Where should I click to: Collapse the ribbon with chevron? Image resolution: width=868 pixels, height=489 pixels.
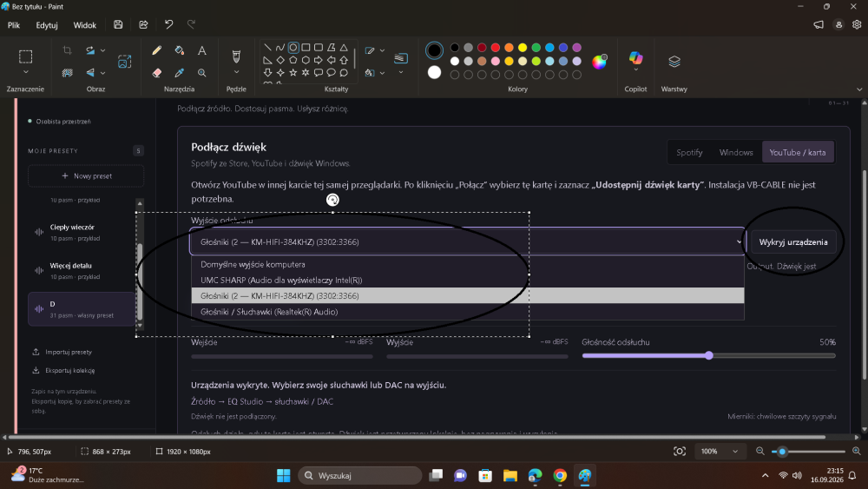(x=859, y=89)
